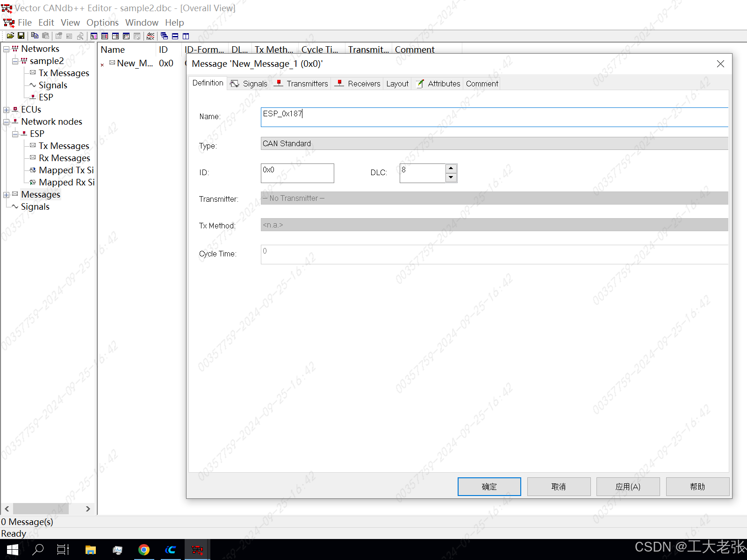Viewport: 747px width, 560px height.
Task: Open the Tx Method dropdown
Action: click(494, 225)
